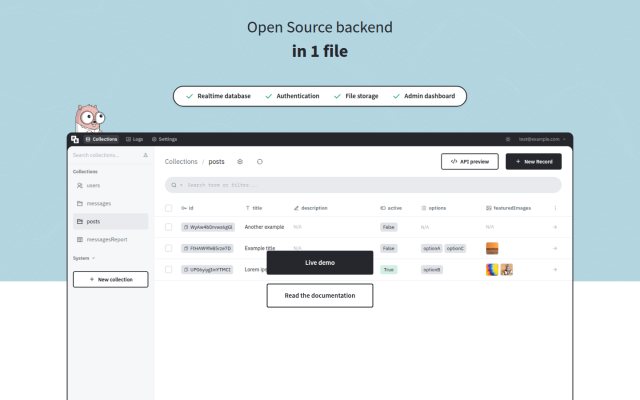Click the PocketBase logo in the dashboard header
The image size is (640, 400).
click(75, 139)
